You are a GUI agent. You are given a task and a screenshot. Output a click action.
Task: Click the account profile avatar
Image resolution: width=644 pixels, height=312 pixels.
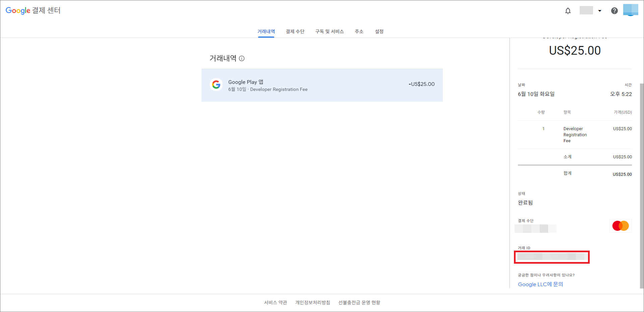click(x=631, y=10)
